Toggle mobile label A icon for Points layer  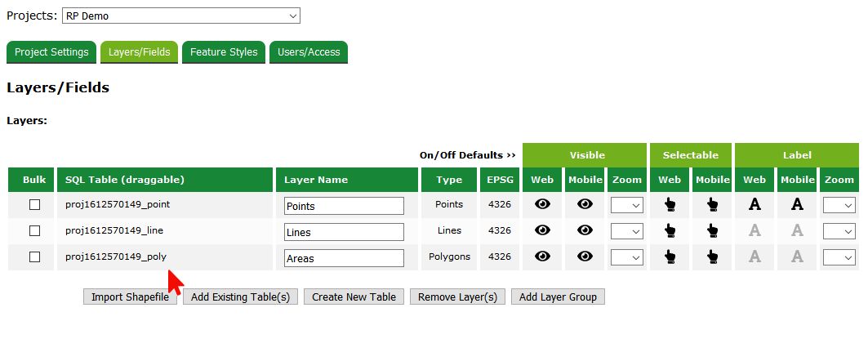tap(797, 205)
